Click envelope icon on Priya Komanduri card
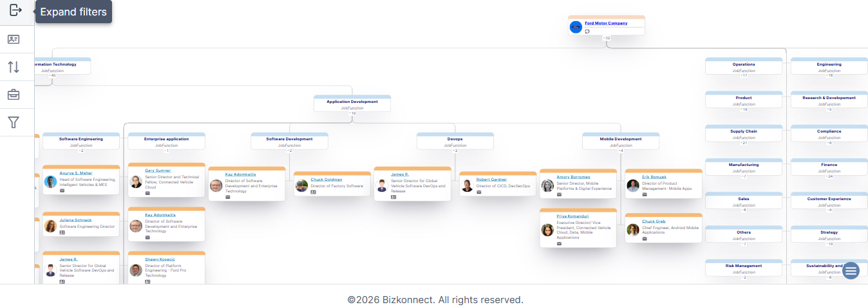Viewport: 868px width, 307px height. click(560, 243)
